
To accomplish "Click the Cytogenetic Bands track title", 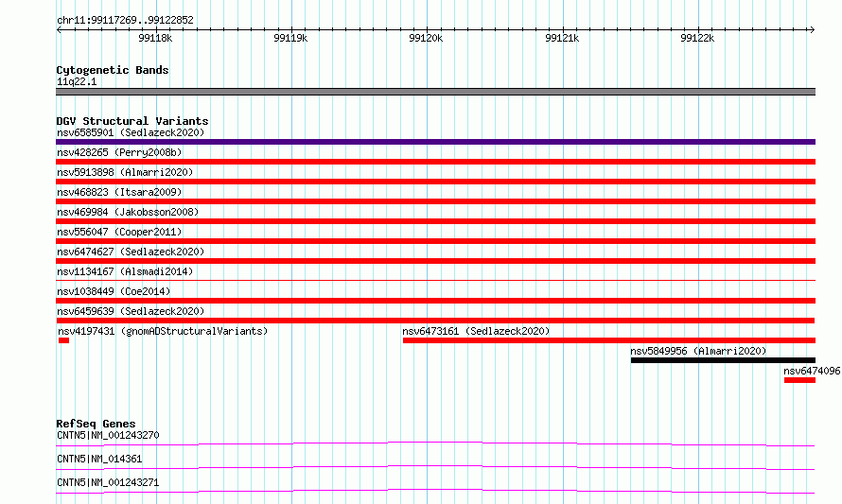I will coord(113,70).
